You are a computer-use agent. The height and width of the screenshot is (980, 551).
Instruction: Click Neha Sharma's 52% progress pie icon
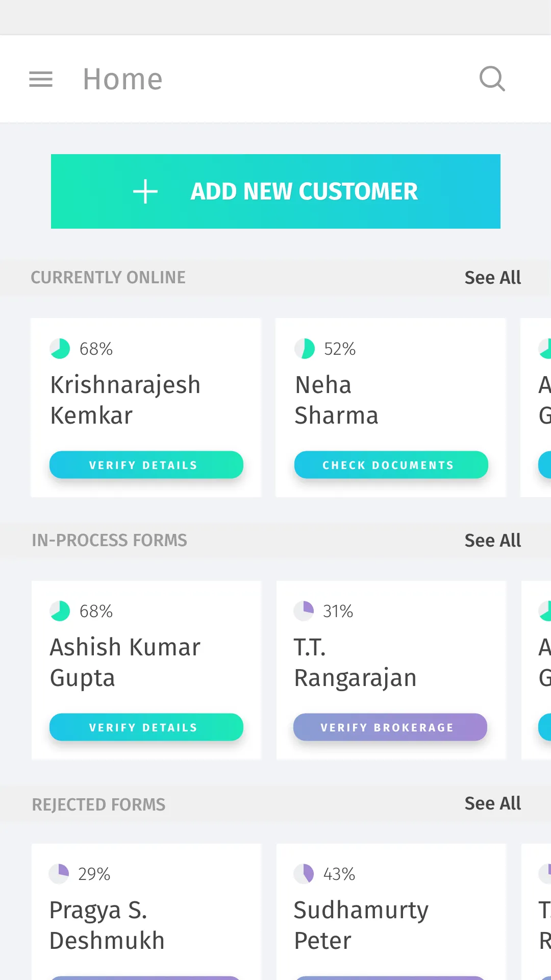point(305,349)
